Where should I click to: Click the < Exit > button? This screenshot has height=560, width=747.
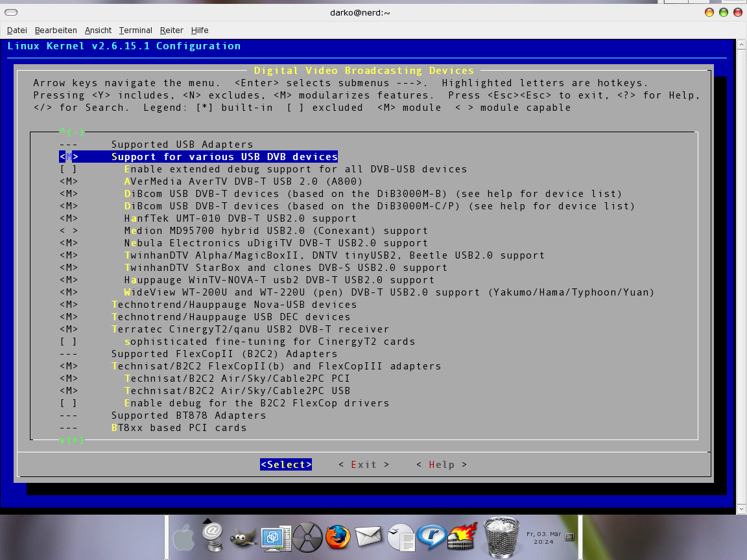pos(364,464)
